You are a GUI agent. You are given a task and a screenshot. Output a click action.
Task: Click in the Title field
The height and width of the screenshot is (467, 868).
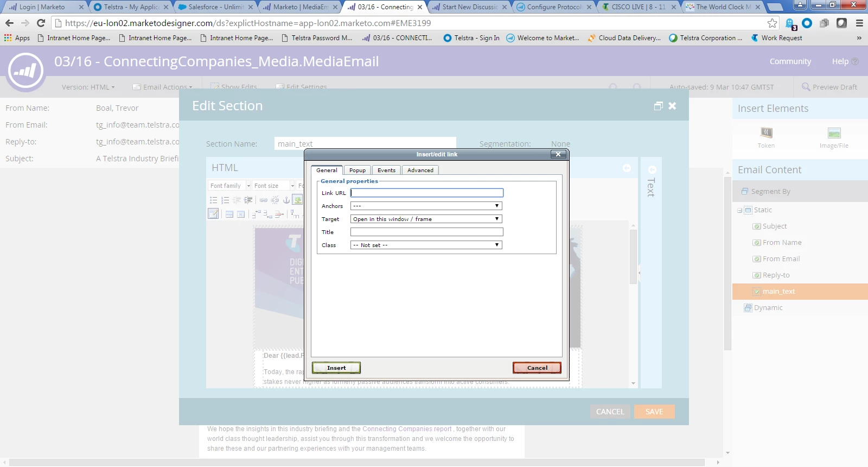(427, 232)
